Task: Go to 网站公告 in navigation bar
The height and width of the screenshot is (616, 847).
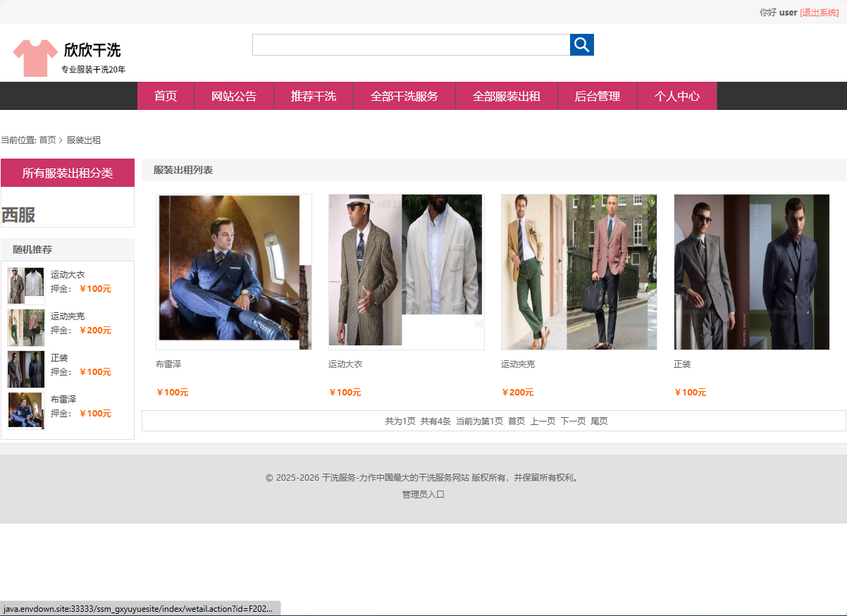Action: click(x=234, y=97)
